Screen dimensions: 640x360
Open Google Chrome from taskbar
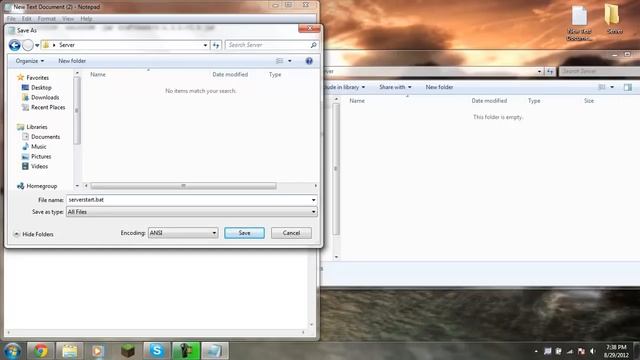point(40,351)
